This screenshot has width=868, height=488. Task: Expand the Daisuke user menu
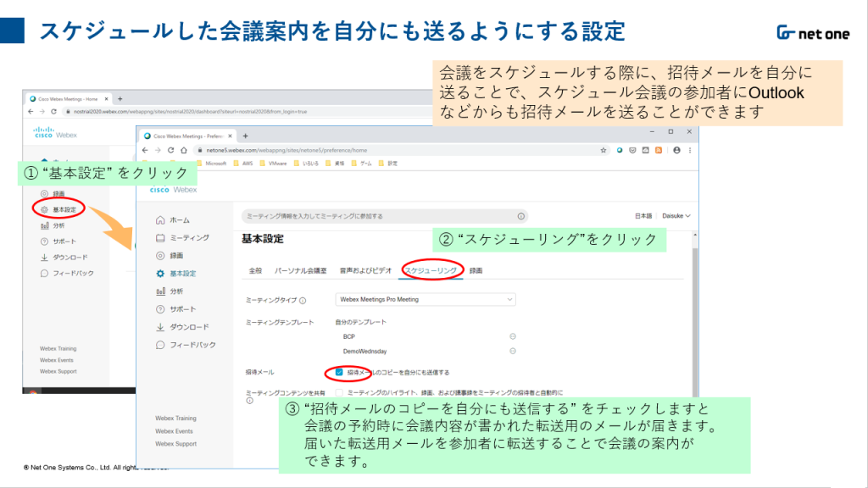(676, 216)
